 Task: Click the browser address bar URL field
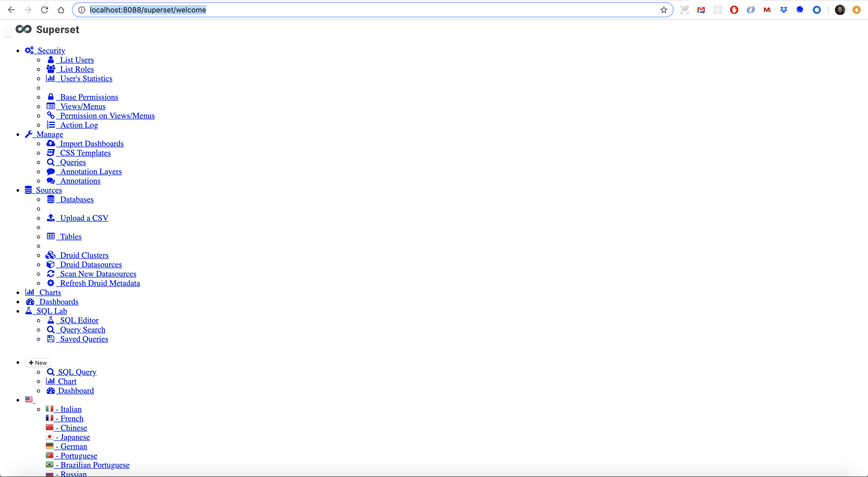point(337,10)
